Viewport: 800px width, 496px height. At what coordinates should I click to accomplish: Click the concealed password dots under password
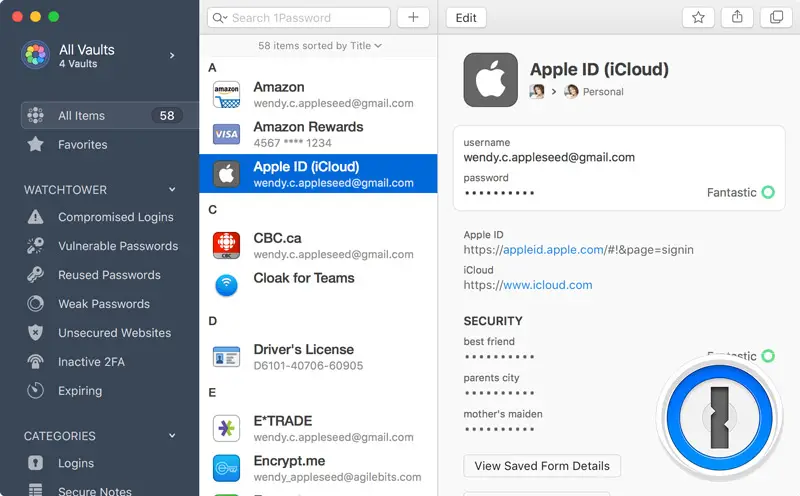pos(499,193)
